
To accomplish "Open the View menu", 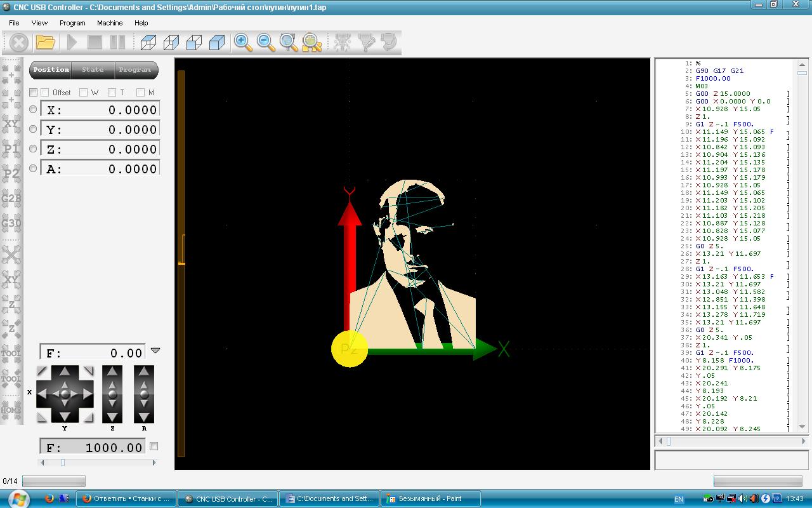I will [x=39, y=23].
